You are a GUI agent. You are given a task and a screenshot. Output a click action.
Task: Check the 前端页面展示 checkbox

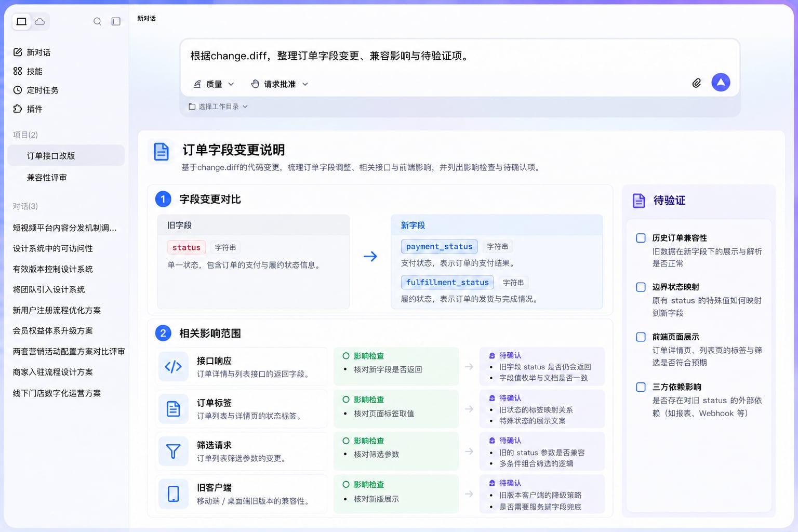pyautogui.click(x=641, y=337)
